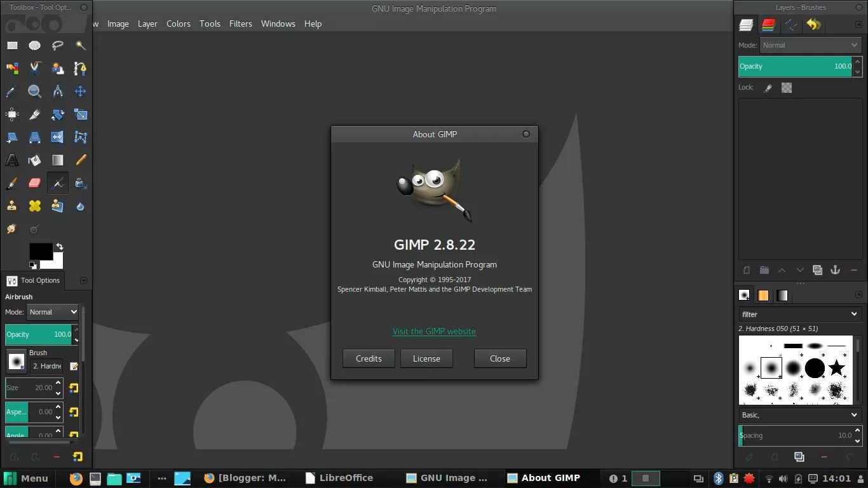
Task: Anchor the floating layer with anchor icon
Action: (836, 270)
